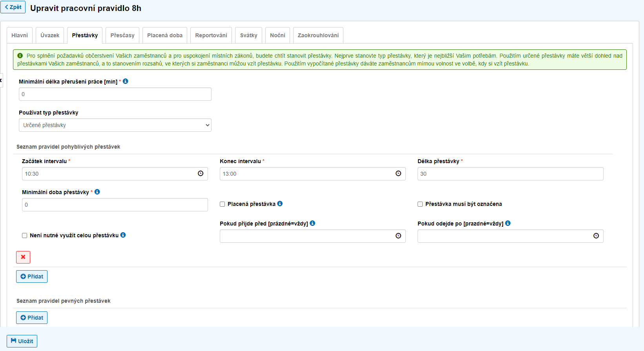This screenshot has height=351, width=644.
Task: Click info icon beside Není nutné využít celou přestávku
Action: 123,235
